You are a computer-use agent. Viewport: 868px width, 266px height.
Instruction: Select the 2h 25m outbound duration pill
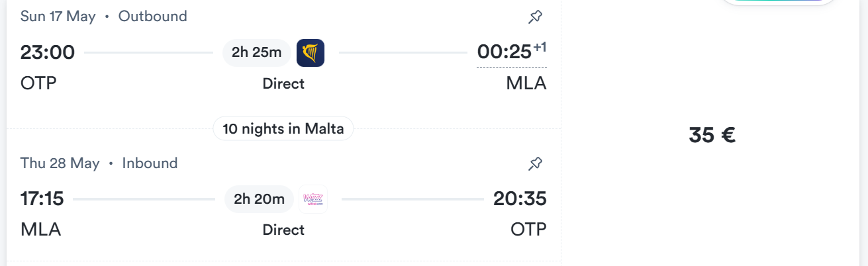pos(257,53)
